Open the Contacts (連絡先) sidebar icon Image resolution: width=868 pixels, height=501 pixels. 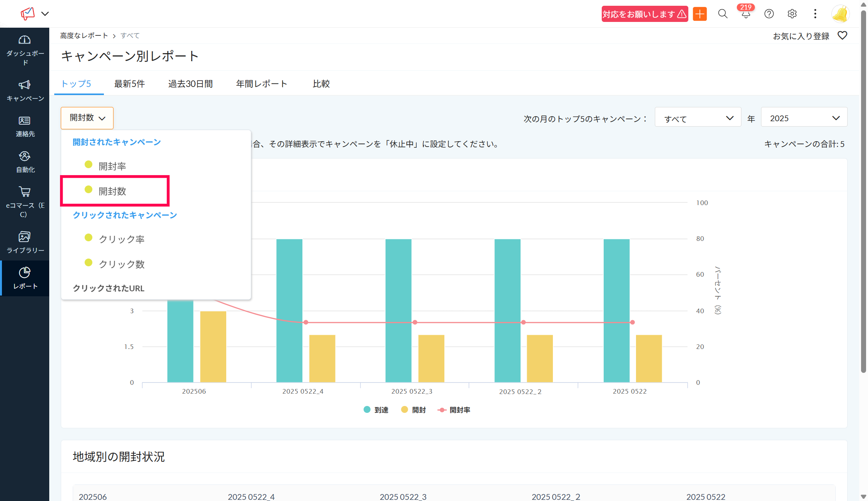[25, 121]
